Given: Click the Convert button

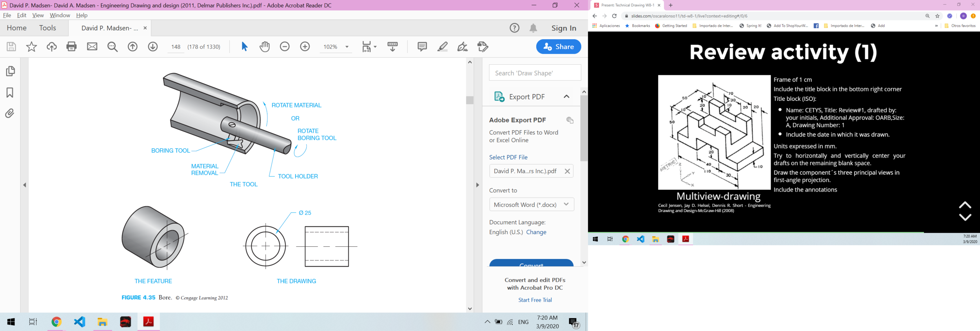Looking at the screenshot, I should tap(532, 263).
